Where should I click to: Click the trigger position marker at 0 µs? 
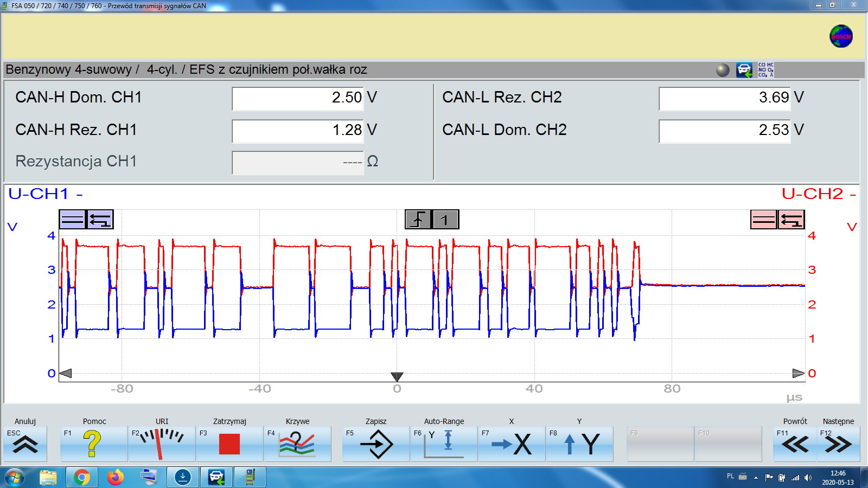tap(397, 376)
